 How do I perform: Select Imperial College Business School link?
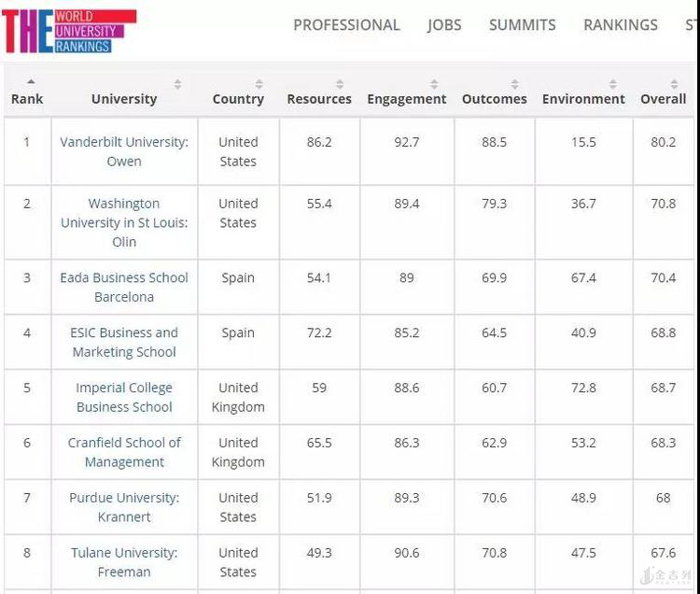click(x=124, y=397)
